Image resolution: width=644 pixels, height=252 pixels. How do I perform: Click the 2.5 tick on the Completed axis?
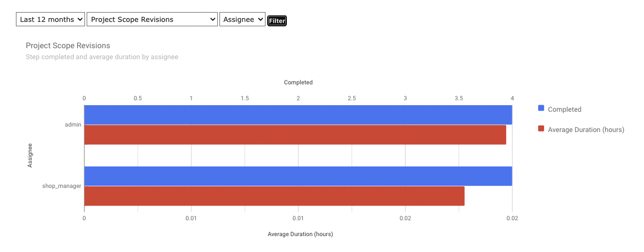[x=352, y=98]
